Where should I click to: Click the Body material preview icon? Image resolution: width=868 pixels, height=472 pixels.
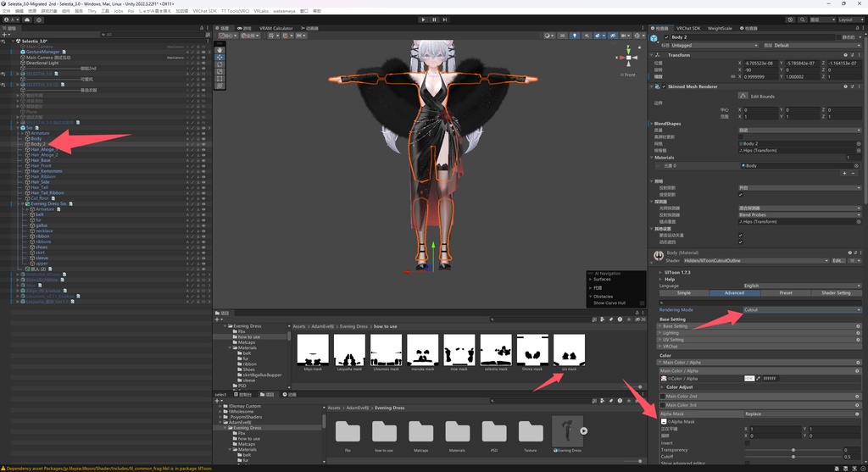(658, 256)
